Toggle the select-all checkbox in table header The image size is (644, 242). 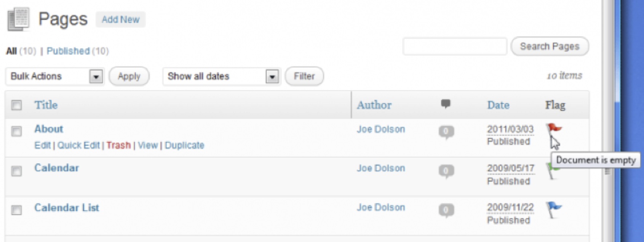click(x=16, y=105)
